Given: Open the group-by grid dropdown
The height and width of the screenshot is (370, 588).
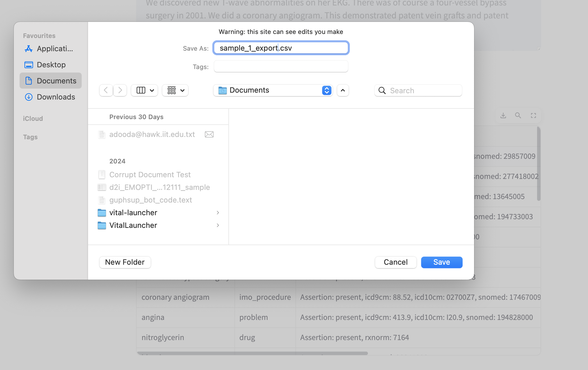Looking at the screenshot, I should click(175, 90).
